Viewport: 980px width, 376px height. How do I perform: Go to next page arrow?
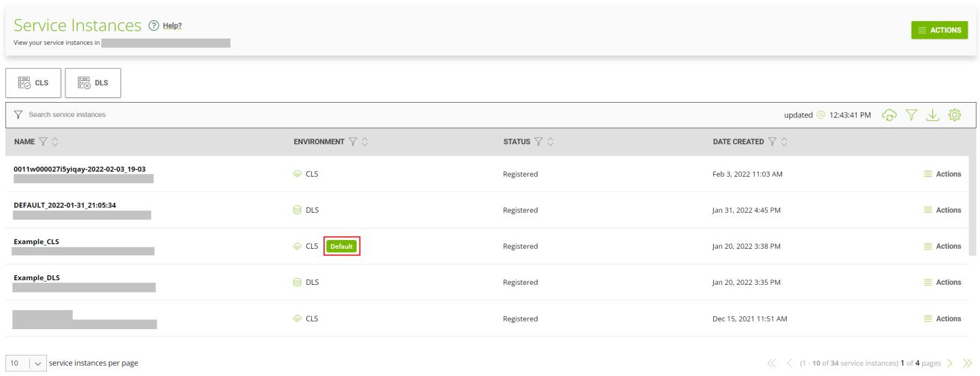950,363
